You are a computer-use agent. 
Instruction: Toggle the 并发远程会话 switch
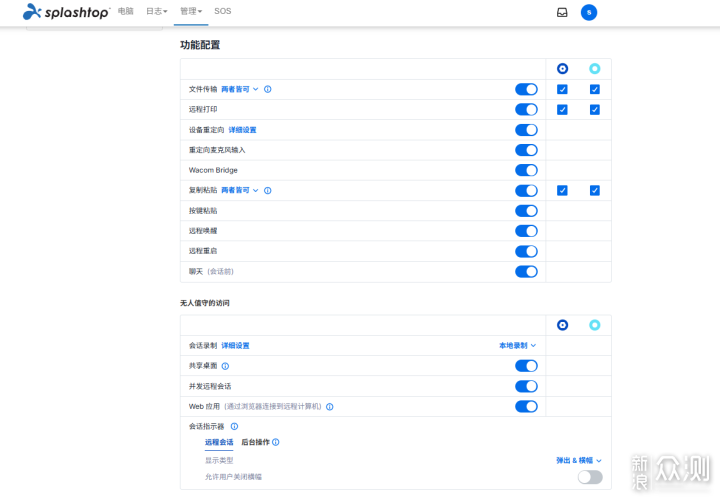[x=526, y=386]
